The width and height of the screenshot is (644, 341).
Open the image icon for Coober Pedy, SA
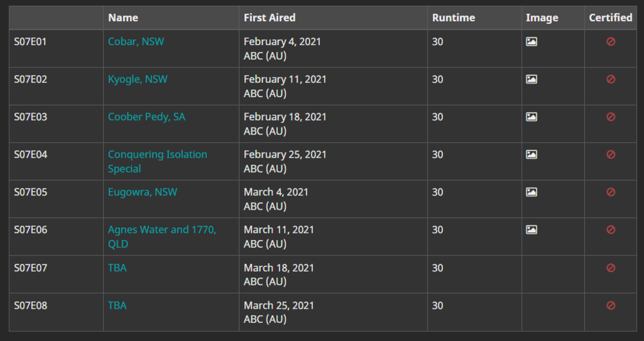tap(531, 117)
